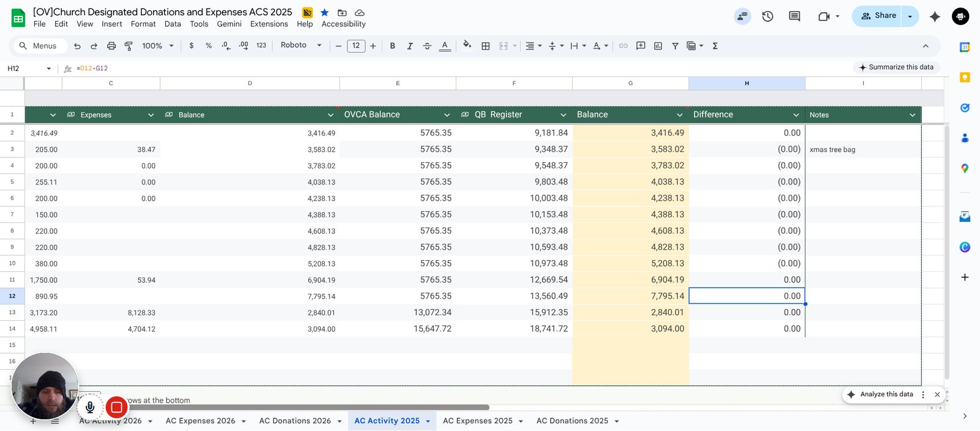
Task: Open Google Keep side panel
Action: [965, 77]
